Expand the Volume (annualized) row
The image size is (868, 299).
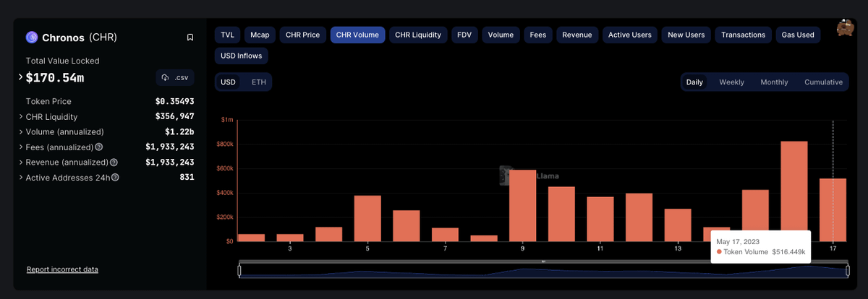(x=21, y=132)
